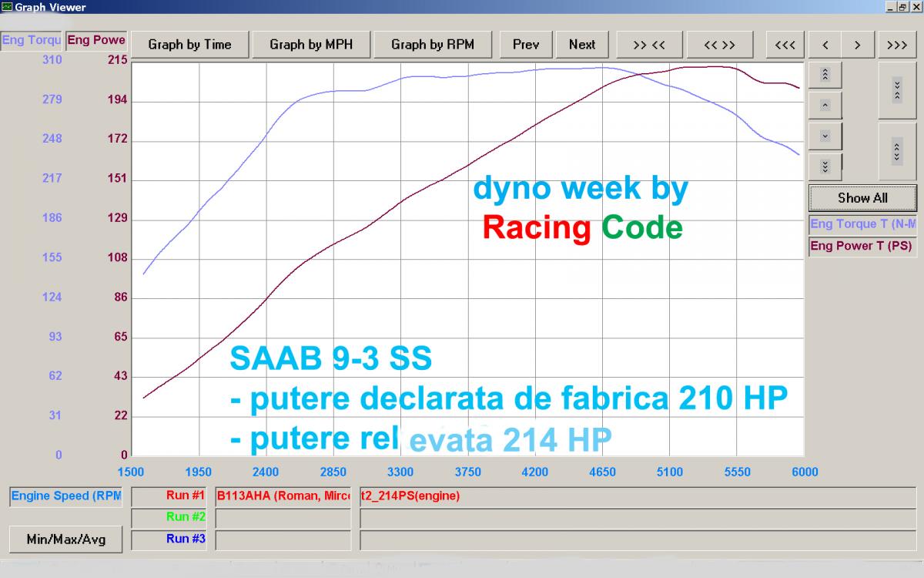Switch to Graph by MPH
The height and width of the screenshot is (578, 924).
311,45
